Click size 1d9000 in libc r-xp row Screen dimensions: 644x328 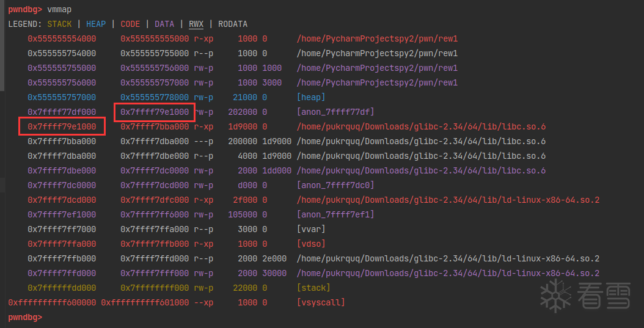[243, 126]
